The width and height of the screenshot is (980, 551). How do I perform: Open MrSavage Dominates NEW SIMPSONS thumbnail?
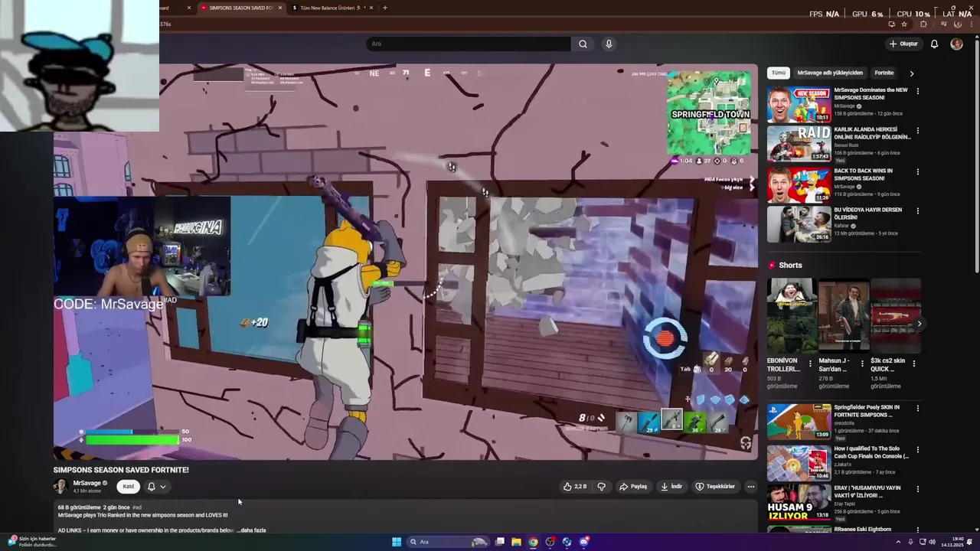[799, 105]
